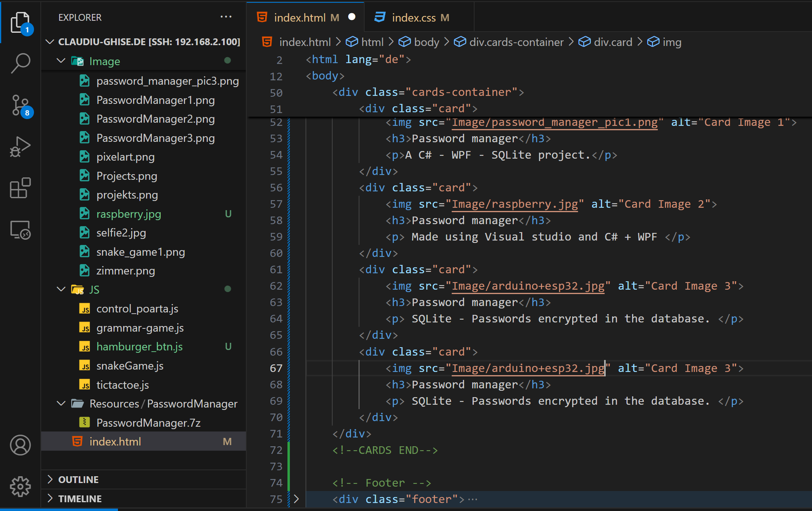This screenshot has width=812, height=511.
Task: Collapse the Image folder
Action: [x=61, y=61]
